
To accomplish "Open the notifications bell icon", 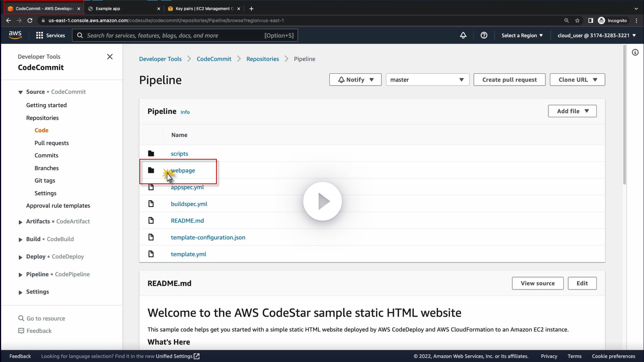I will pyautogui.click(x=463, y=35).
